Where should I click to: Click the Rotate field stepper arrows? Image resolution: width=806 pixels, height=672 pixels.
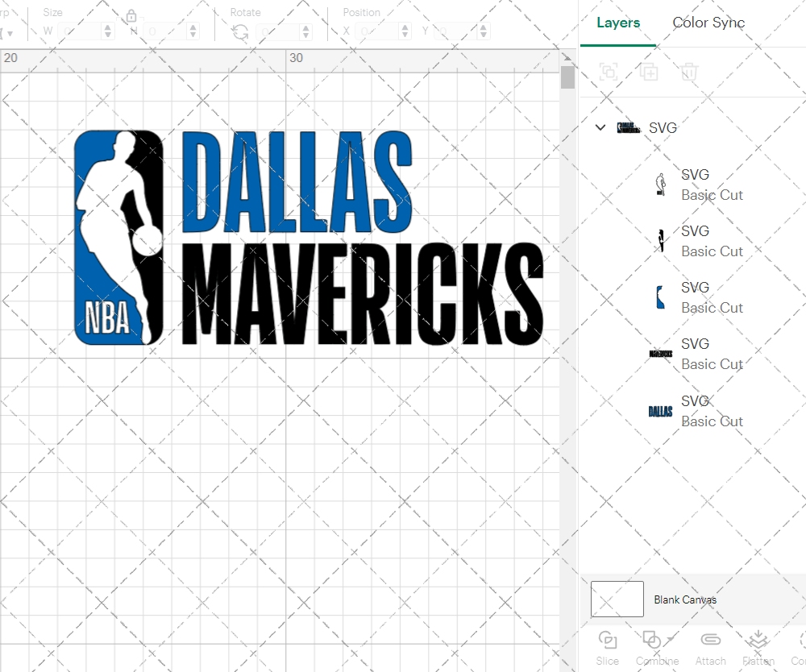[x=305, y=32]
